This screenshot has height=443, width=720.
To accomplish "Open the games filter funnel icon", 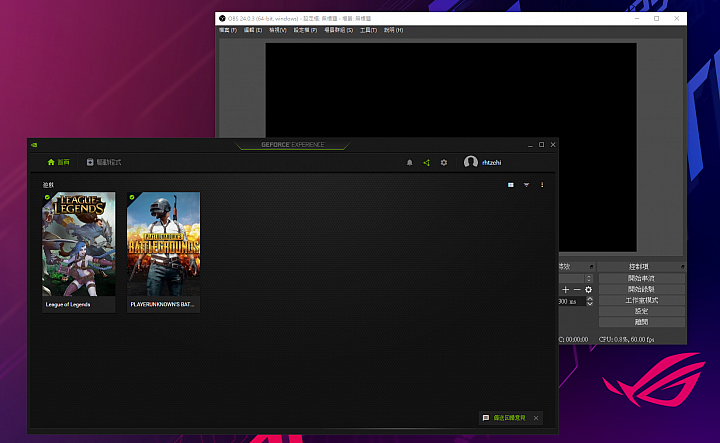I will [x=526, y=185].
